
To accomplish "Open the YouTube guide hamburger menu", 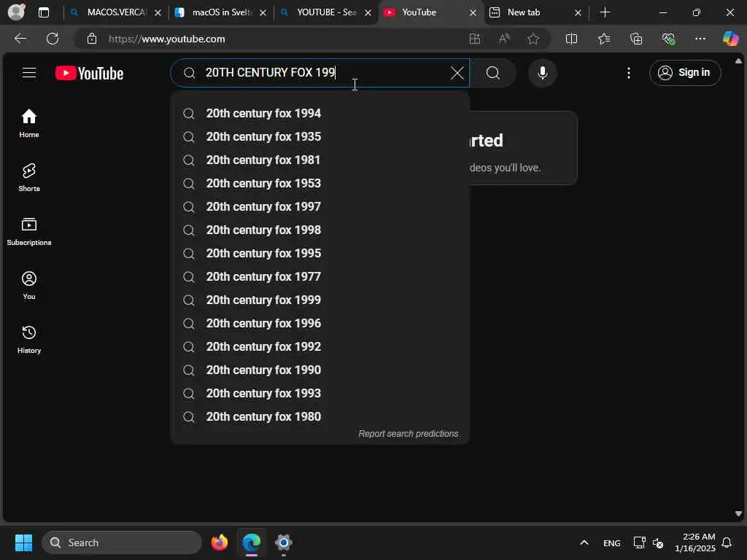I will click(x=29, y=73).
